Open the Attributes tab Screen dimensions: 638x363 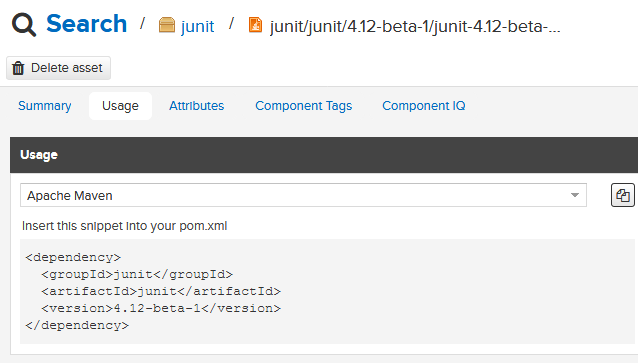197,106
